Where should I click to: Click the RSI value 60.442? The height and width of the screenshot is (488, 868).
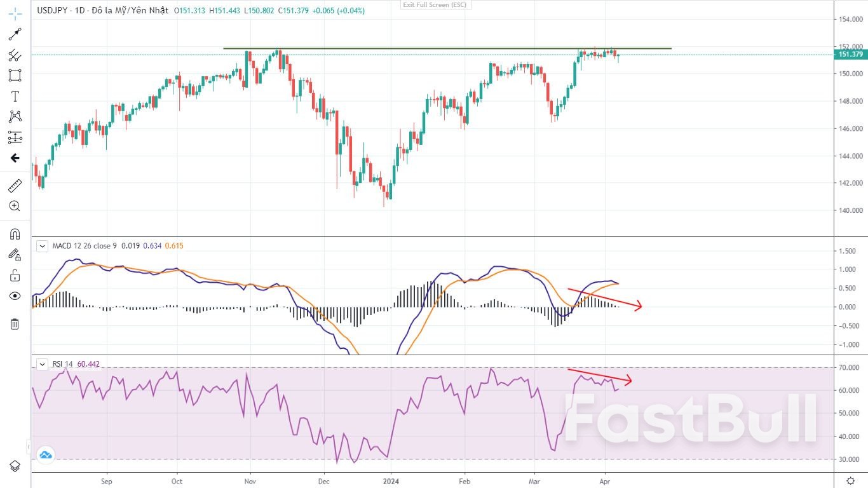click(88, 364)
